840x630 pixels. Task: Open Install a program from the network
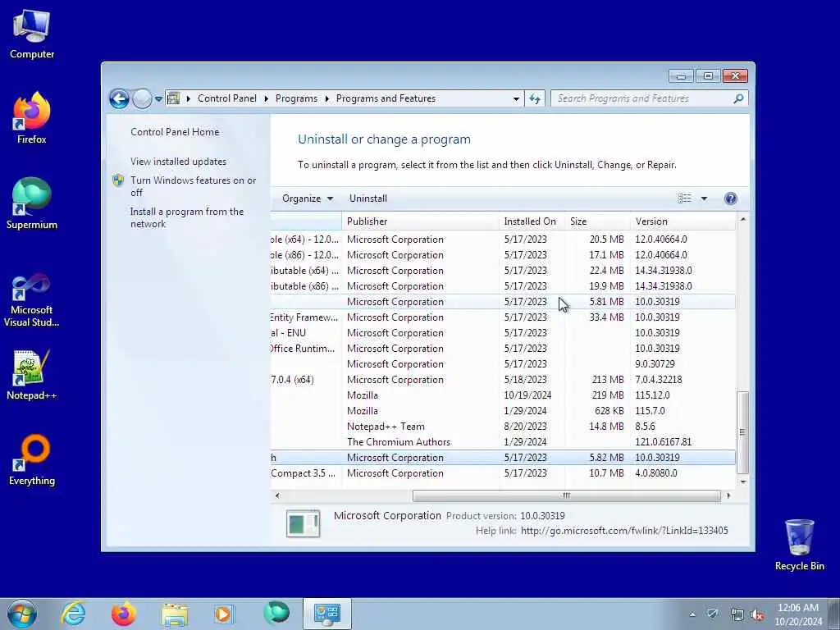[186, 217]
